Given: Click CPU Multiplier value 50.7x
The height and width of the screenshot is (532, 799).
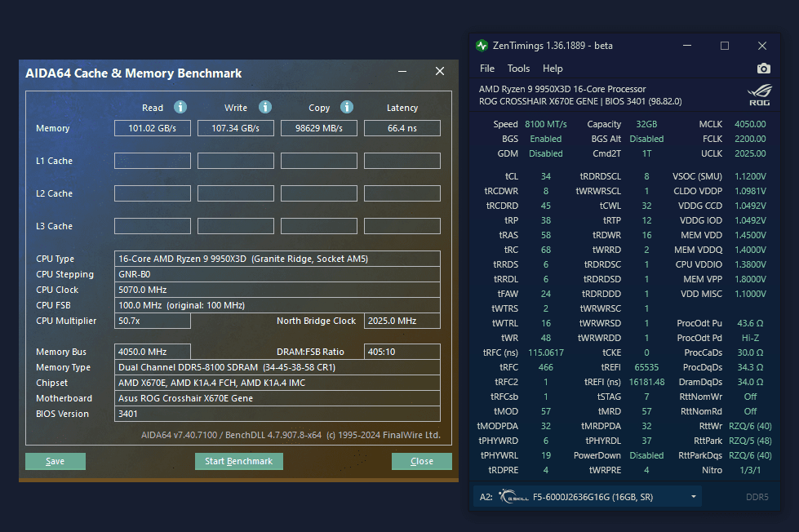Looking at the screenshot, I should 153,321.
